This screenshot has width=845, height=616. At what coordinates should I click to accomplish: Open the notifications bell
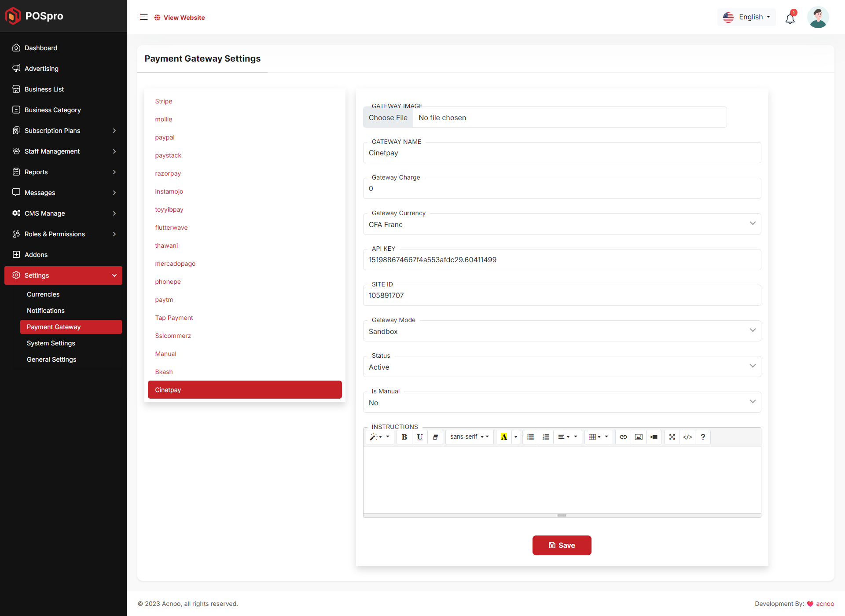pos(790,18)
